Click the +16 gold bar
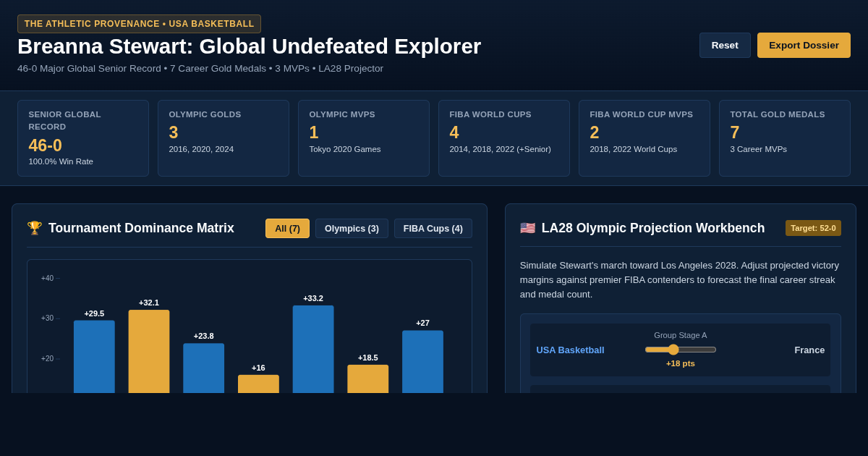 258,384
